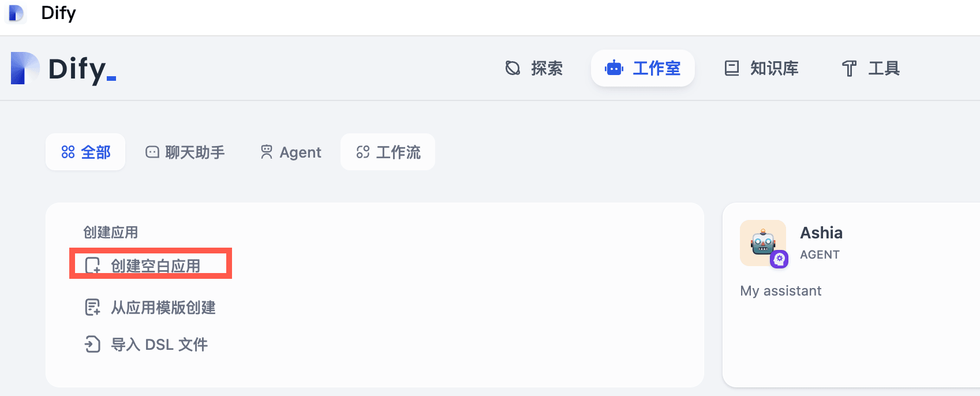Click the 导入 DSL 文件 import icon
980x396 pixels.
click(93, 344)
